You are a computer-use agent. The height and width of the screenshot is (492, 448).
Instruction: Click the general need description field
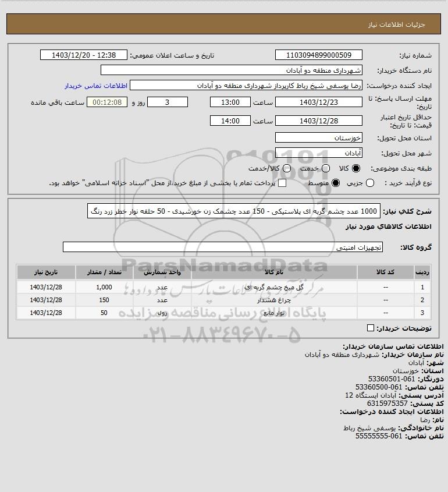click(233, 211)
